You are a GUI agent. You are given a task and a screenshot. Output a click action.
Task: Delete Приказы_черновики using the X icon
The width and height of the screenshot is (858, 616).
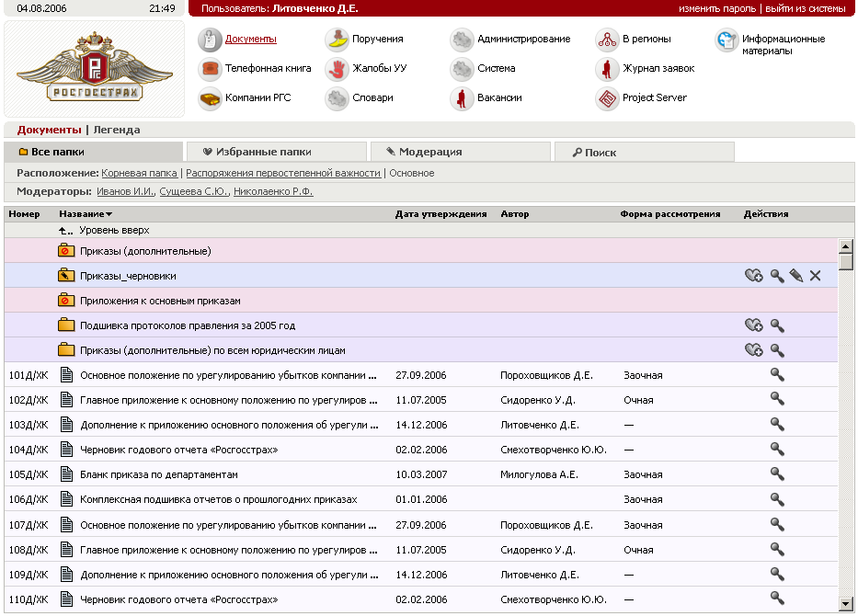coord(815,274)
